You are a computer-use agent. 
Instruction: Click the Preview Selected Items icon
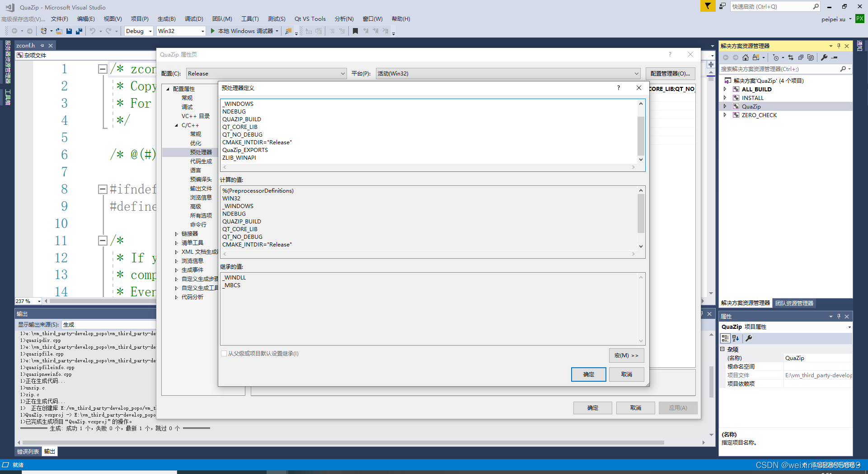click(x=835, y=57)
